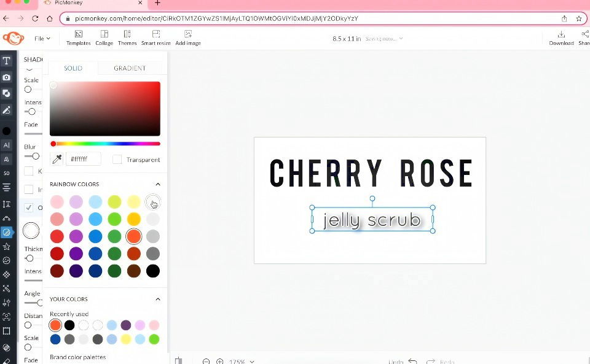Viewport: 590px width, 364px height.
Task: Open the Themes panel
Action: [127, 37]
